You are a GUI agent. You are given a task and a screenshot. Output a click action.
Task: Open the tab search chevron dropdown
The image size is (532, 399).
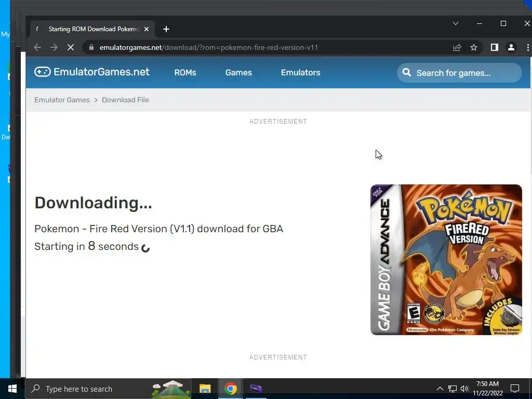[x=456, y=23]
